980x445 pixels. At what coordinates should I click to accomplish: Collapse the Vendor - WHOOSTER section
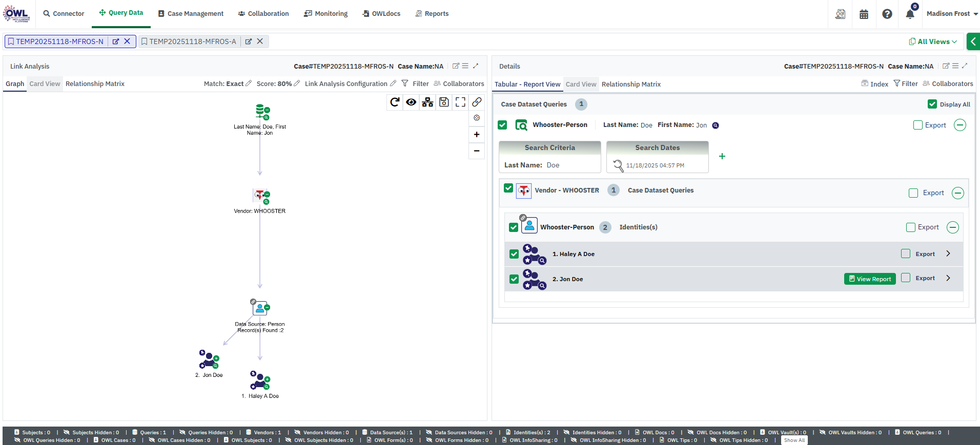[x=957, y=193]
